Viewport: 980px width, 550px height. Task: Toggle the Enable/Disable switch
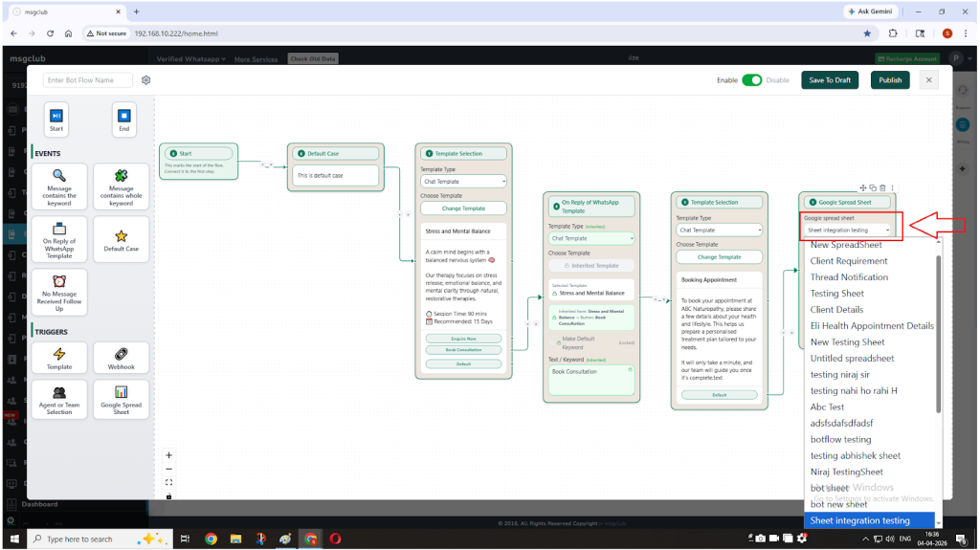751,80
